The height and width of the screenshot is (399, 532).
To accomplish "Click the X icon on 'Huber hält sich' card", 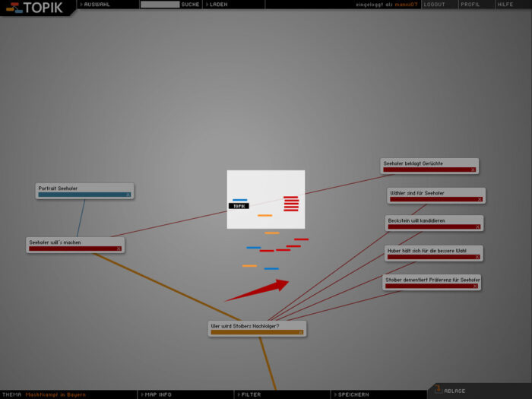I will click(x=478, y=257).
